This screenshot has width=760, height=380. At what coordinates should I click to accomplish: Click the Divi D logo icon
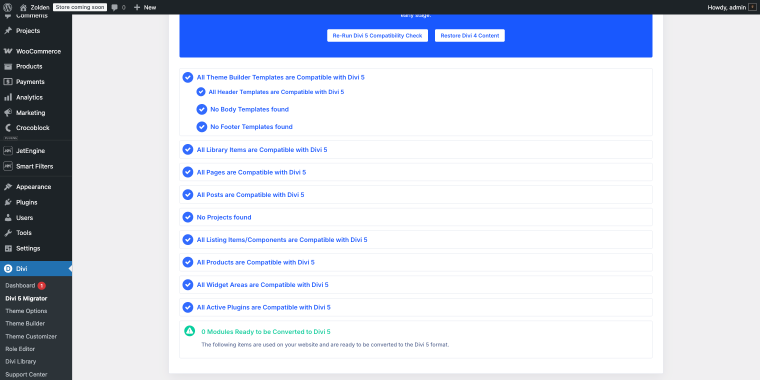click(8, 269)
